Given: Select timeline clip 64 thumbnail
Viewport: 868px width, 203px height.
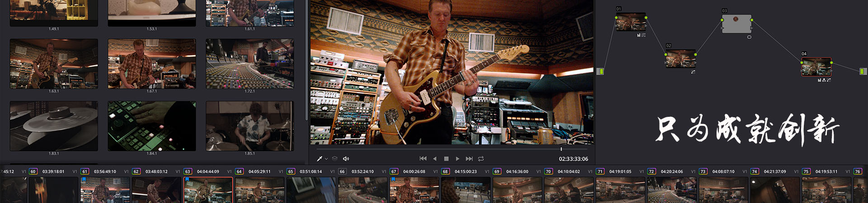Looking at the screenshot, I should pos(259,190).
